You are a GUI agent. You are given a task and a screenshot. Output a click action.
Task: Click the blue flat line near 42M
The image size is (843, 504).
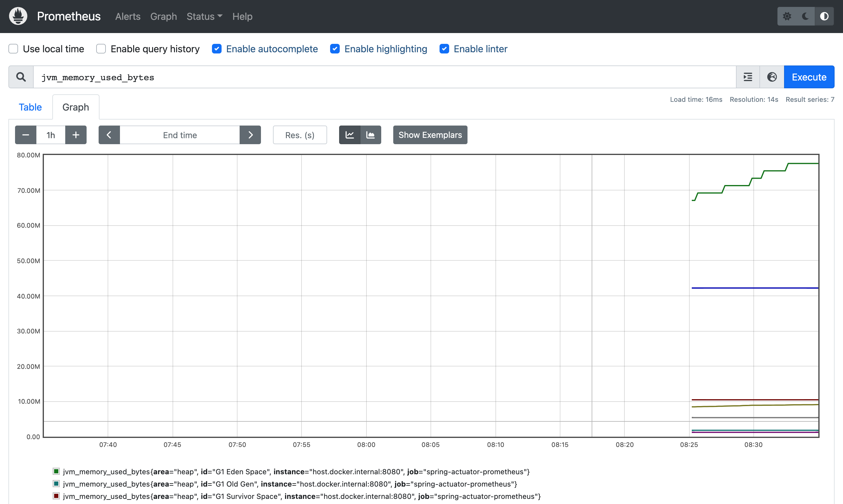tap(755, 288)
